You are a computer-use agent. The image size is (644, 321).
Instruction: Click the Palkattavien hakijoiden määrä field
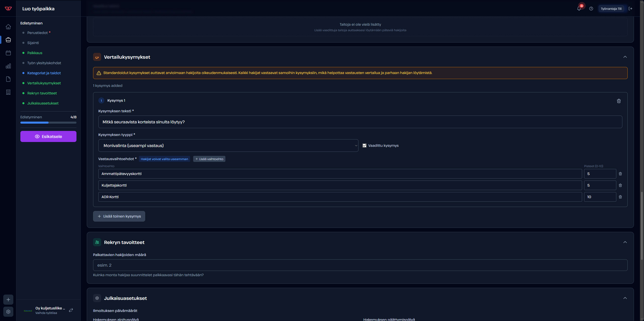pyautogui.click(x=360, y=265)
